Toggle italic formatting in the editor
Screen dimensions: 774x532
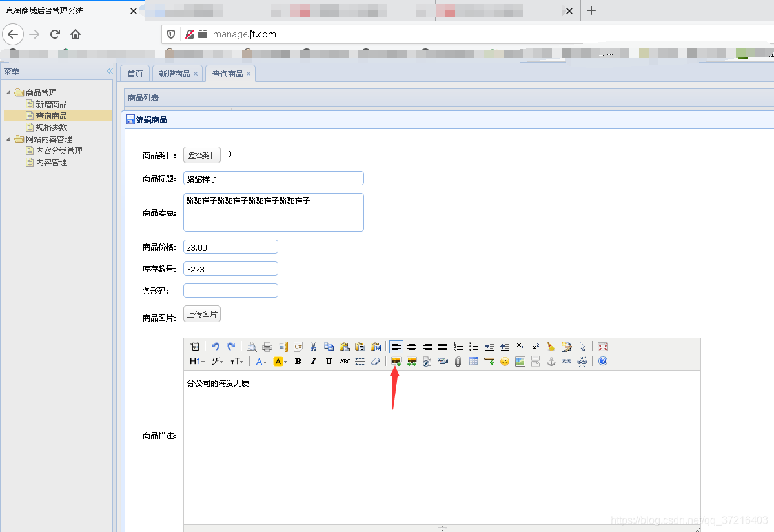(312, 362)
